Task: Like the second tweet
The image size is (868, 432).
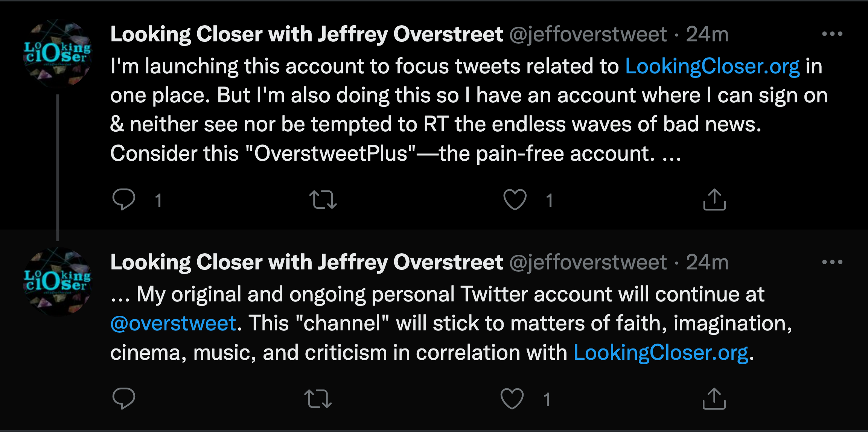Action: [x=512, y=399]
